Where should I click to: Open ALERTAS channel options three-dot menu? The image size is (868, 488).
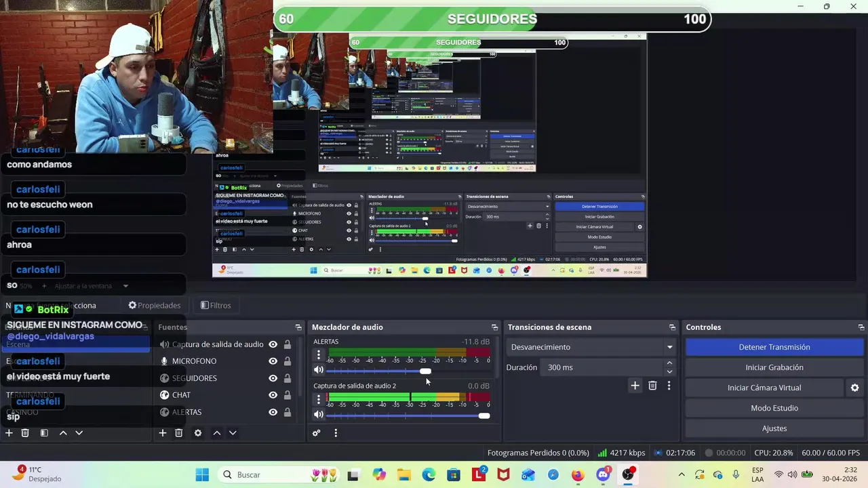pyautogui.click(x=319, y=354)
